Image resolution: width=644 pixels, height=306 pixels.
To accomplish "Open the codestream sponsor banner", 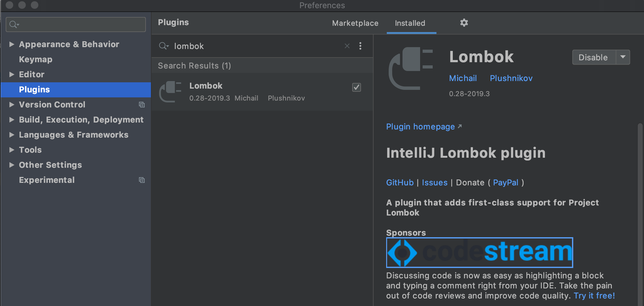I will coord(480,253).
